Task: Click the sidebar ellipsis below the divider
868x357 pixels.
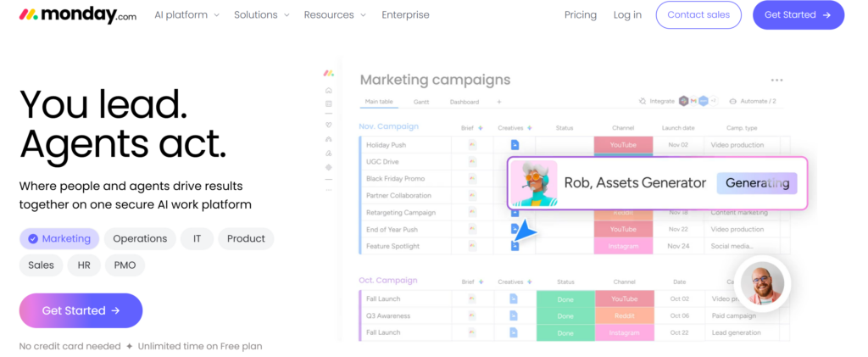Action: pyautogui.click(x=328, y=190)
